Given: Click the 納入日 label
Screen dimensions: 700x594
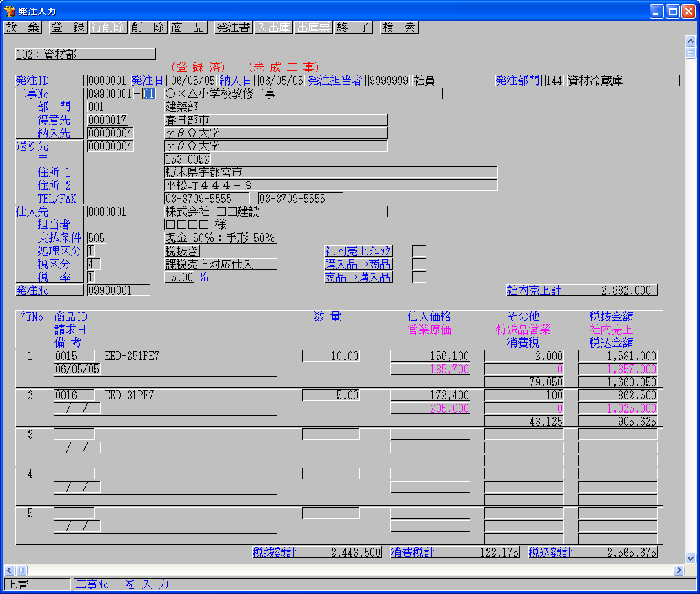Looking at the screenshot, I should pos(237,81).
